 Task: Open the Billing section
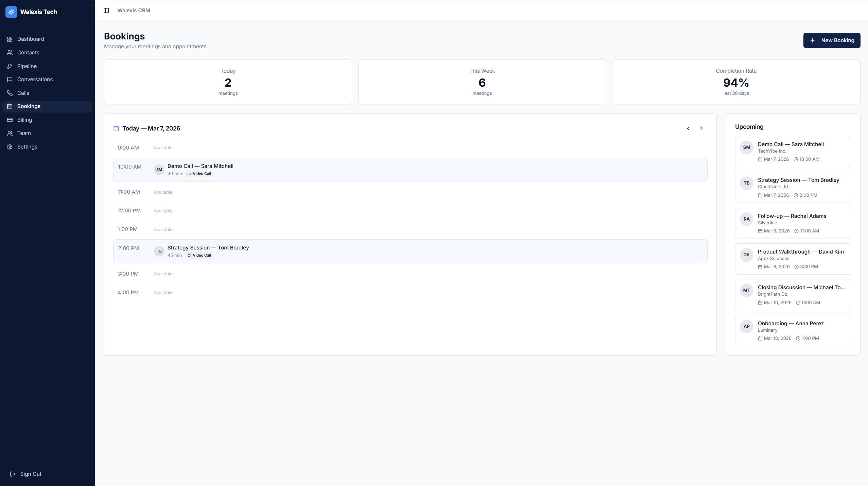pos(24,120)
